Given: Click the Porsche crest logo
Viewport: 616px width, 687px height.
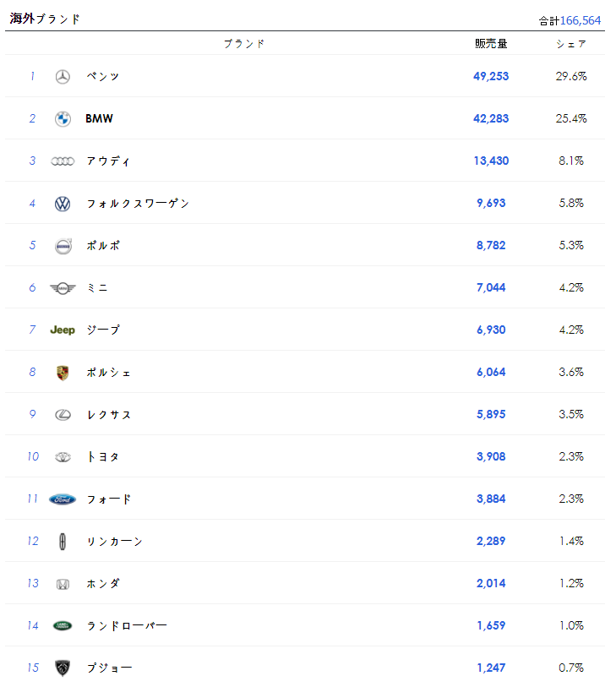Looking at the screenshot, I should [63, 373].
